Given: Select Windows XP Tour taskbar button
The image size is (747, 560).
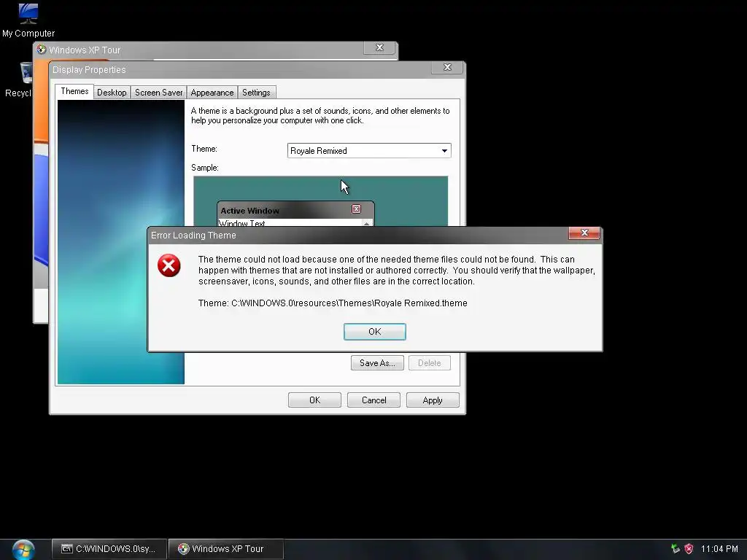Looking at the screenshot, I should pos(226,549).
